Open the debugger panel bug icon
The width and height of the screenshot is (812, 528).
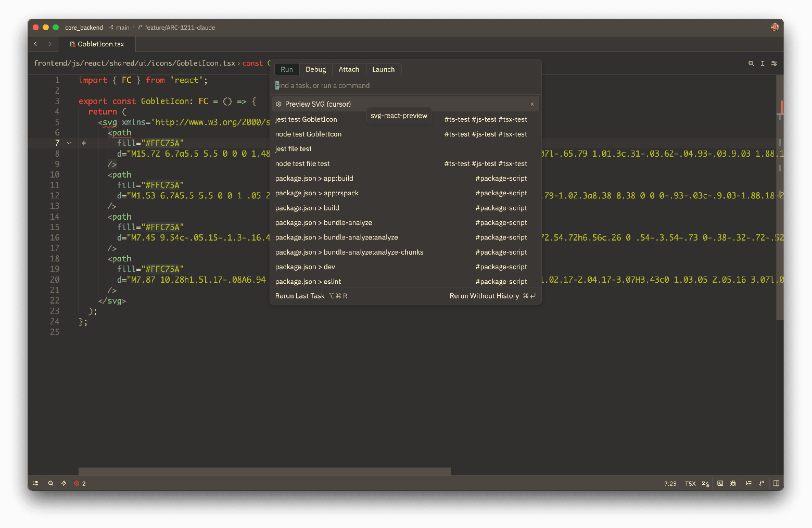(x=733, y=483)
